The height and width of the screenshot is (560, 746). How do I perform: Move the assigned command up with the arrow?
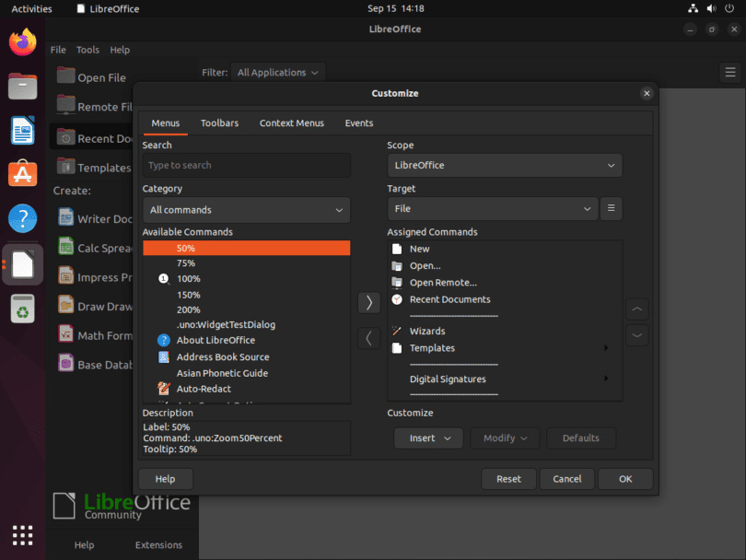(x=637, y=309)
